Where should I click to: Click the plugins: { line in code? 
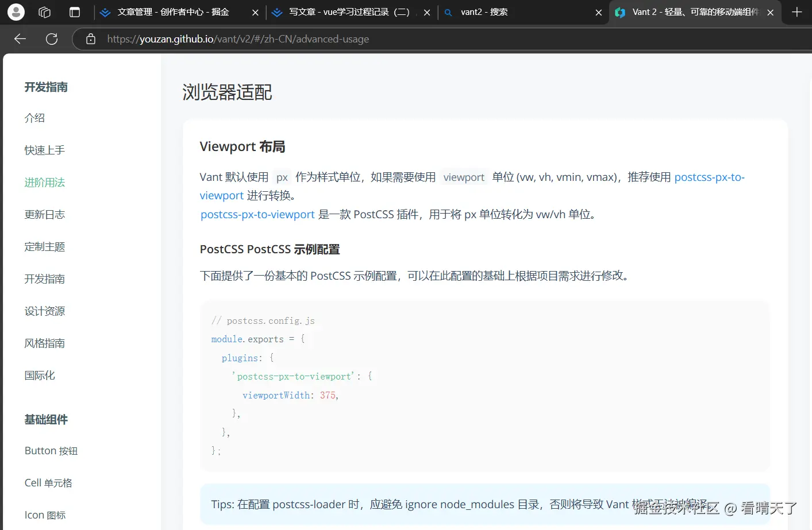(248, 358)
